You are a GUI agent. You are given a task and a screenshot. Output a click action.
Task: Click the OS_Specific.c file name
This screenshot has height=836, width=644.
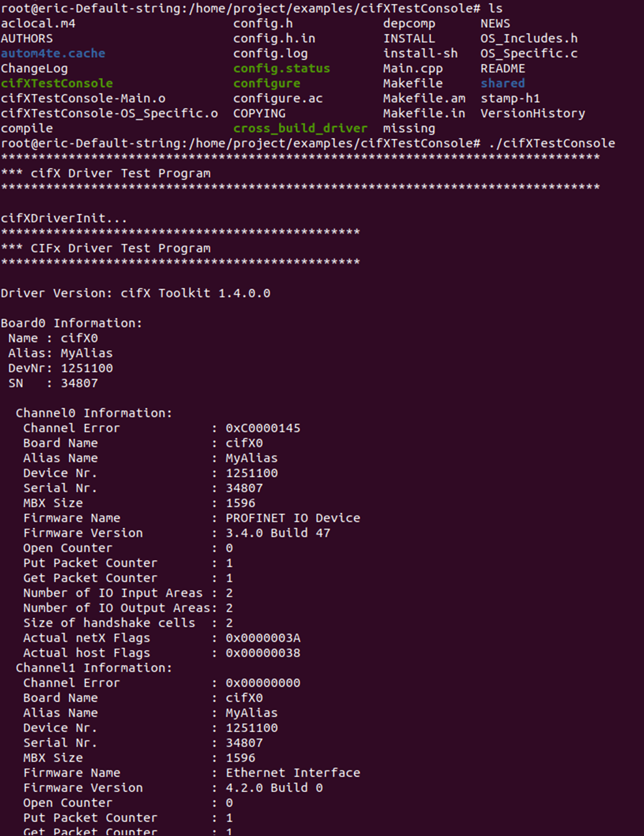529,53
